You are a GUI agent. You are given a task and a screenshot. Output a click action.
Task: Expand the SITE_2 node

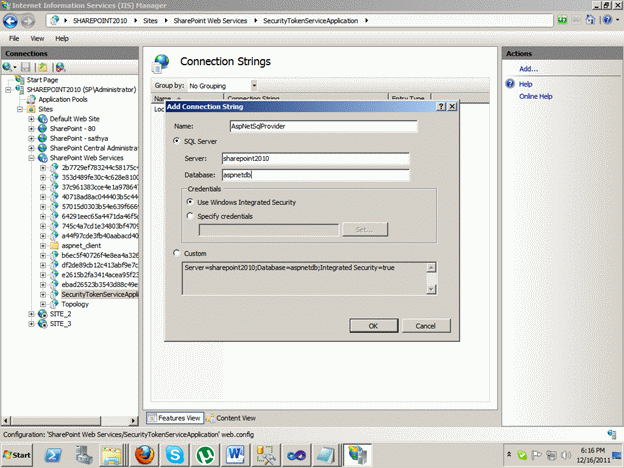pyautogui.click(x=31, y=314)
